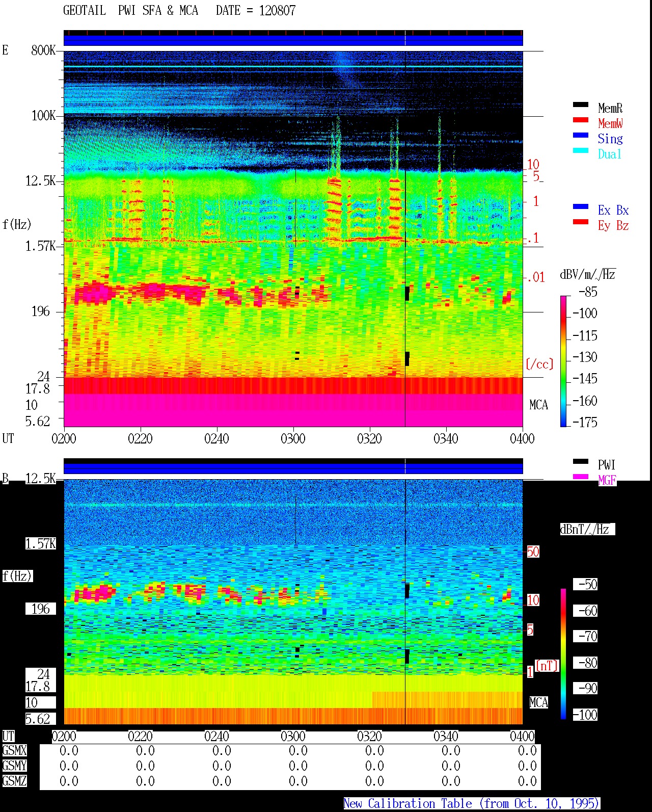Click the red [/cc] density unit label
This screenshot has width=652, height=812.
click(x=539, y=364)
